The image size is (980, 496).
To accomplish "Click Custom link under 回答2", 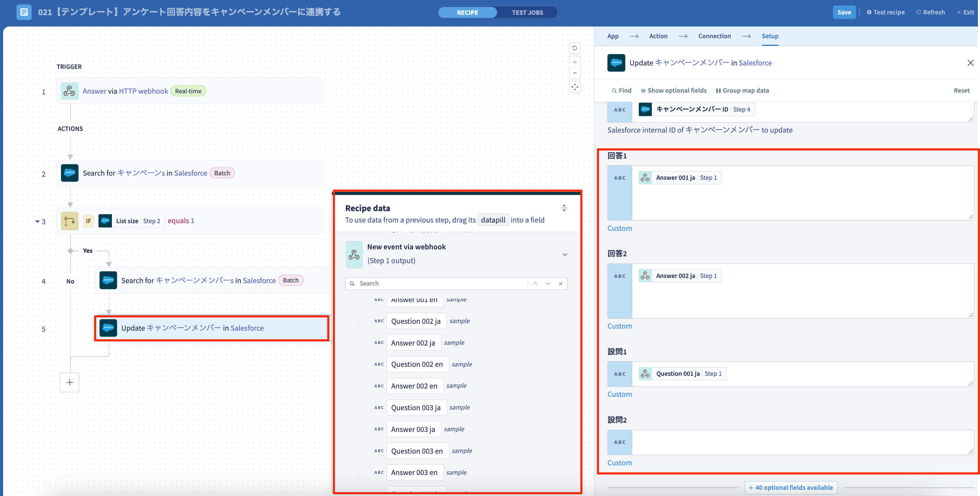I will tap(619, 326).
